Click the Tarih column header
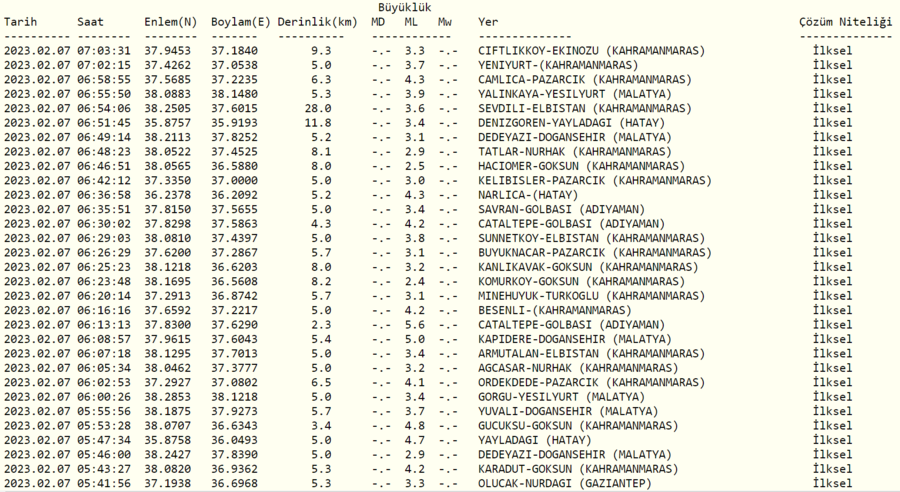Screen dimensions: 900x492 pyautogui.click(x=21, y=21)
